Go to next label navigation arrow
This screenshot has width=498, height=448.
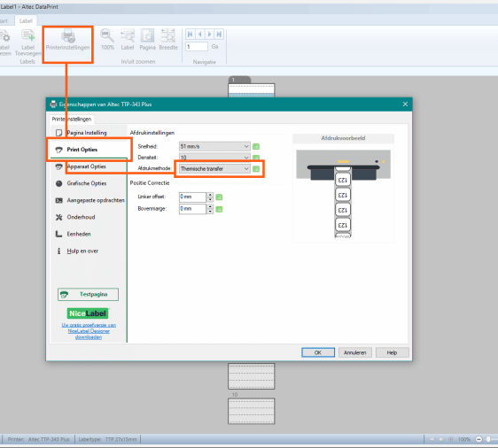(x=209, y=34)
